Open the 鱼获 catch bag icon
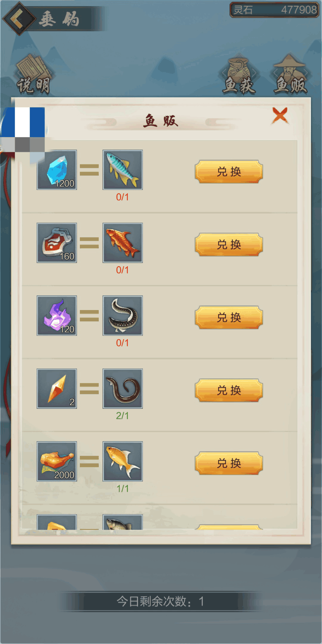 239,75
